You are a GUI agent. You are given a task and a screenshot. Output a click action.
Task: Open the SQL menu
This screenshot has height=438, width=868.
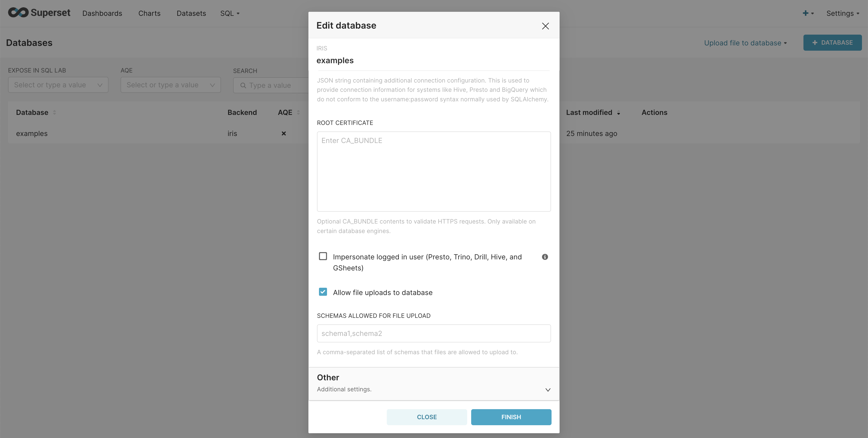pos(230,13)
